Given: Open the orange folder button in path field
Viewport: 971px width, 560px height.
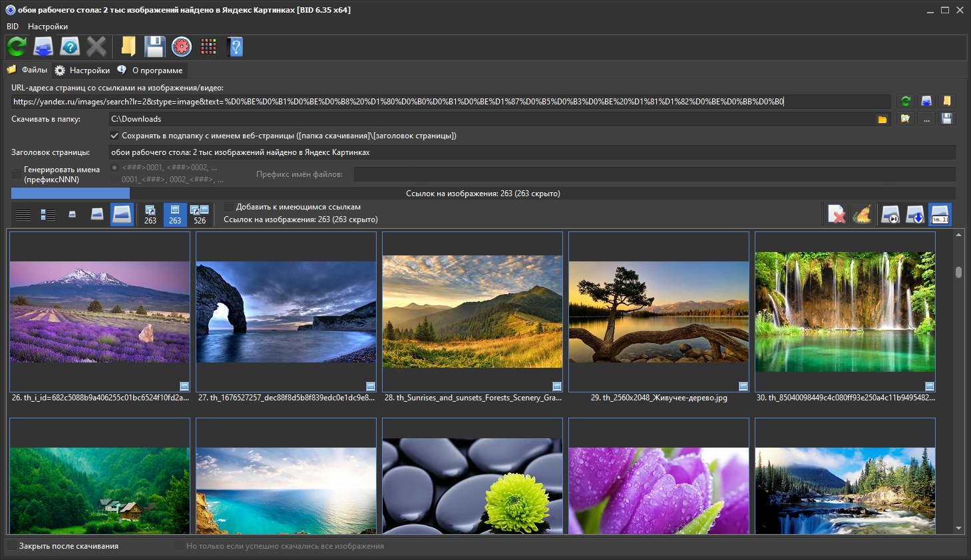Looking at the screenshot, I should [x=882, y=119].
